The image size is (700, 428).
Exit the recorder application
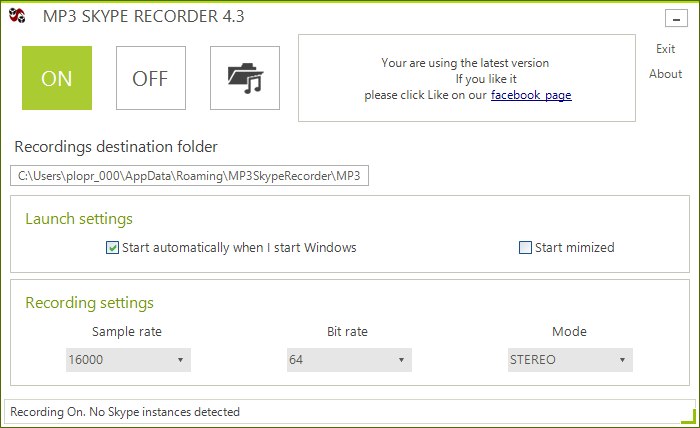(665, 49)
